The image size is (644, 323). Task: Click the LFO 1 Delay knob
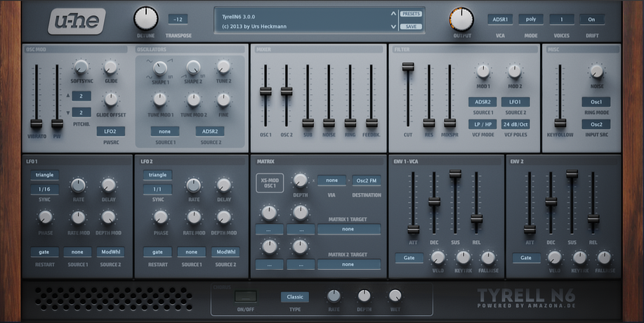[x=108, y=185]
